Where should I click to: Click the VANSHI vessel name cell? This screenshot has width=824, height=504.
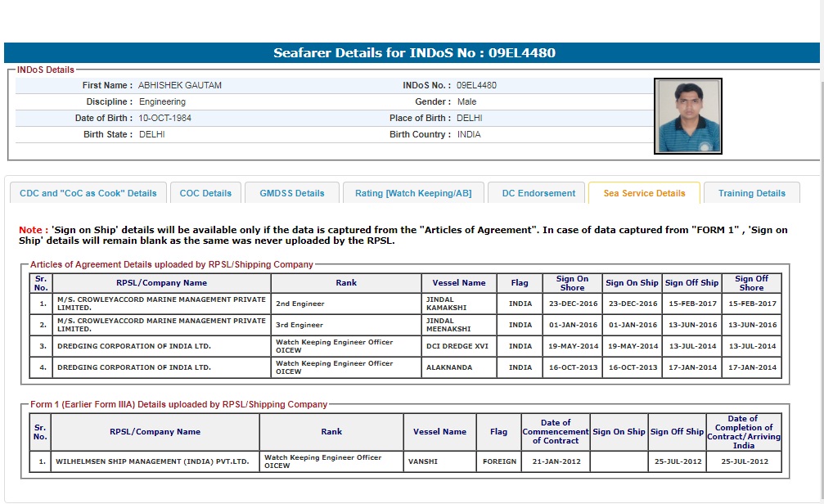[439, 461]
